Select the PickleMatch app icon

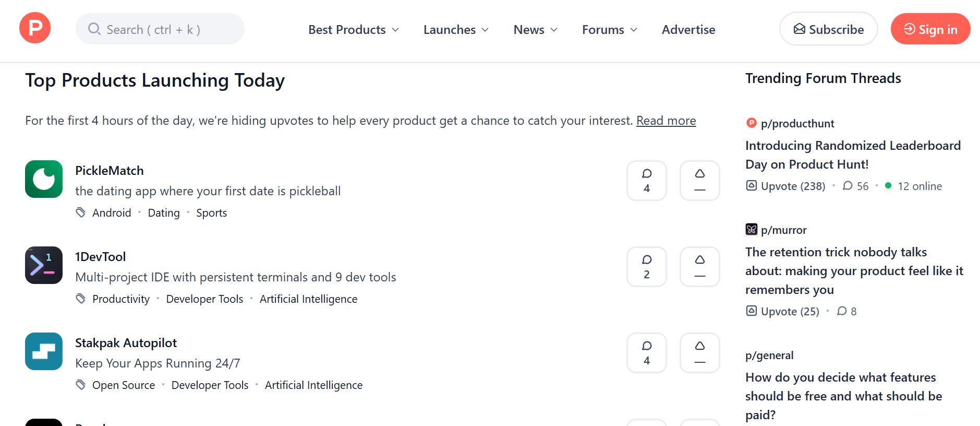(x=43, y=179)
